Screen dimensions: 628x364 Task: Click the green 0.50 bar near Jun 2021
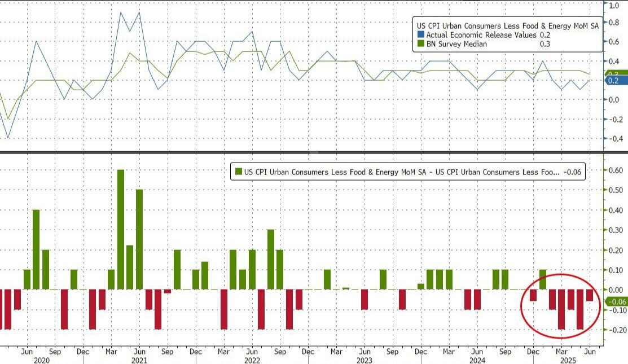coord(139,239)
